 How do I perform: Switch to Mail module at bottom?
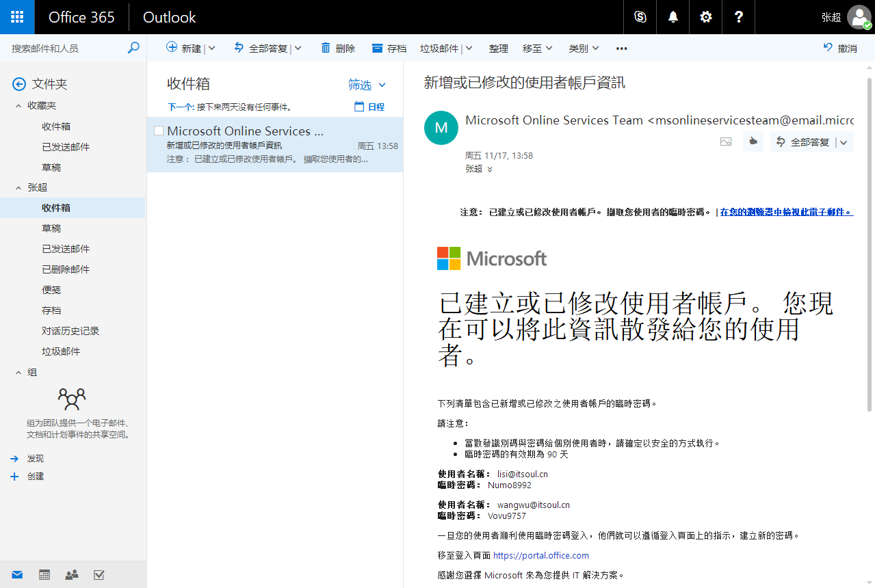[x=17, y=574]
